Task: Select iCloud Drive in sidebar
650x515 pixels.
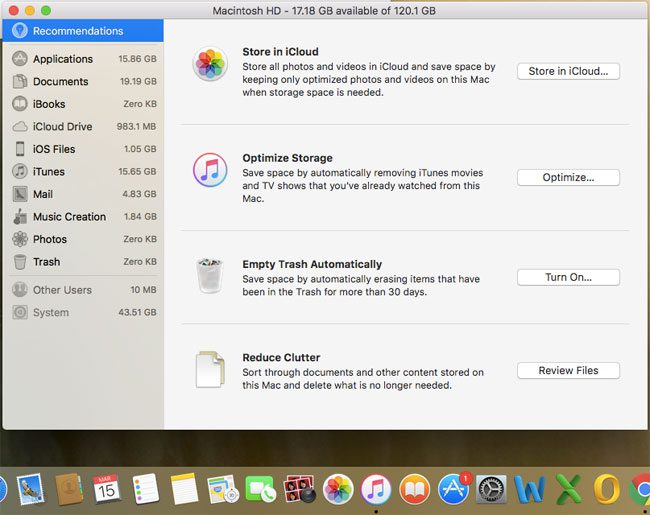Action: [62, 127]
